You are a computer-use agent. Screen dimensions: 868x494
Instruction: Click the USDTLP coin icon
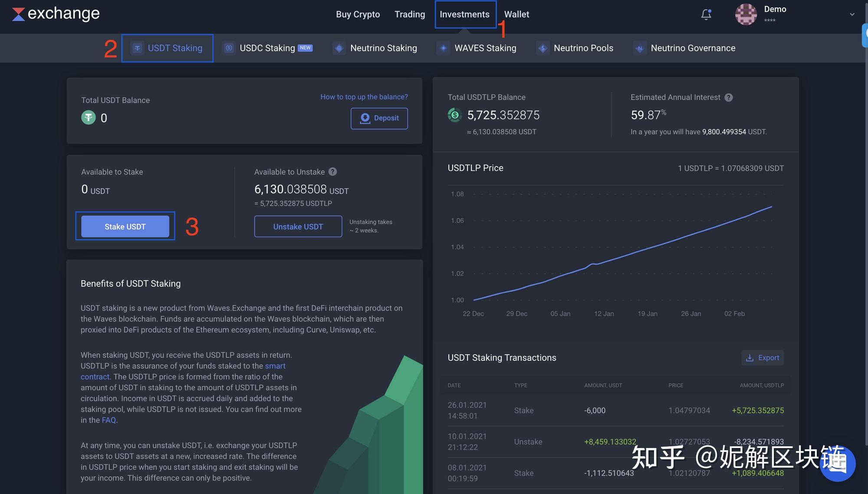455,115
